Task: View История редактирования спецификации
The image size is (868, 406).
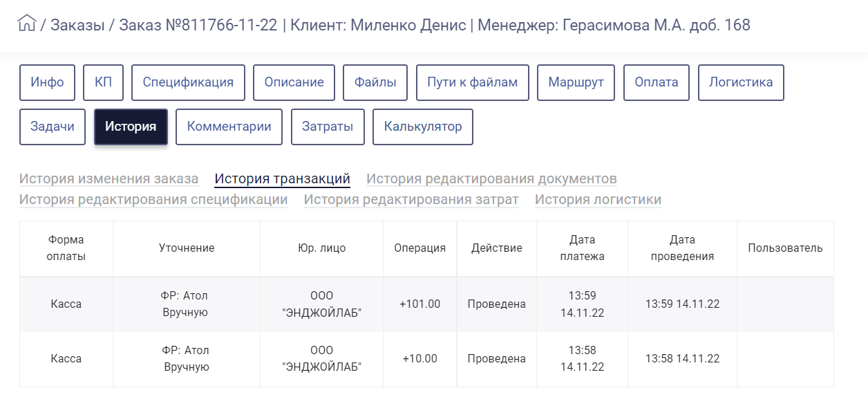Action: [153, 200]
